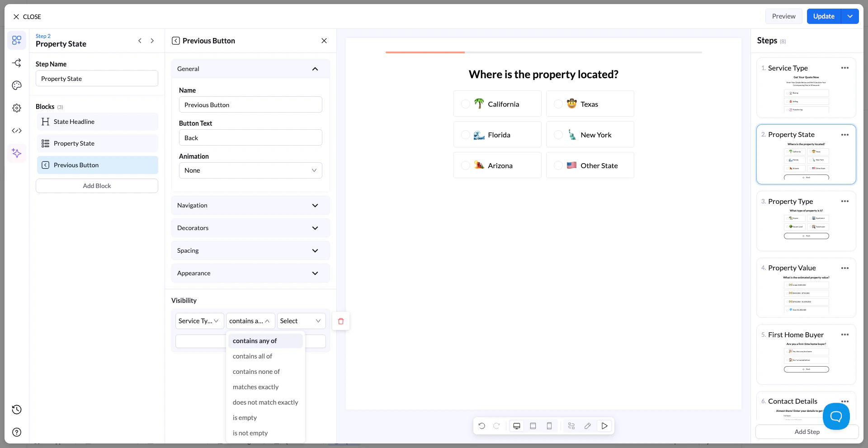Click the Update button

pos(824,16)
